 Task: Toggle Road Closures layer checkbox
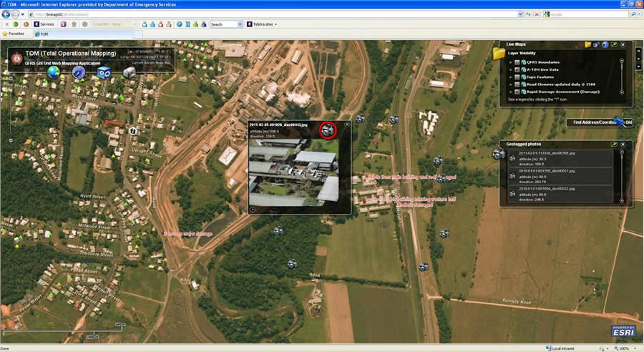click(517, 84)
